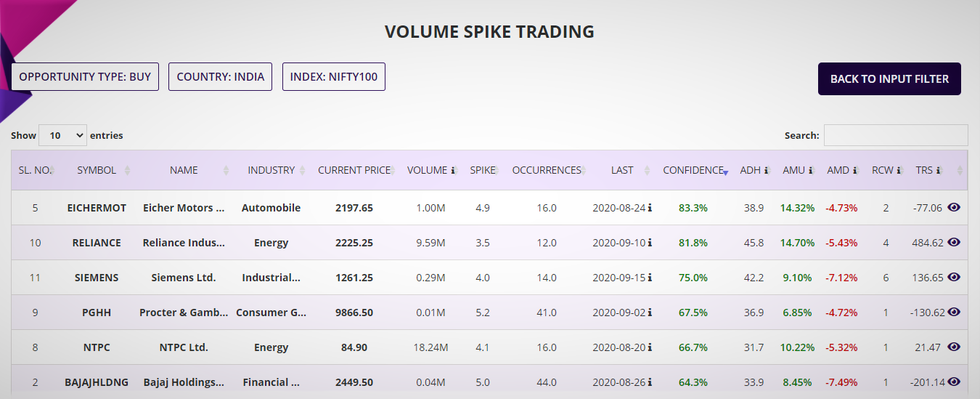Select PGHH symbol cell
Image resolution: width=980 pixels, height=399 pixels.
(97, 313)
